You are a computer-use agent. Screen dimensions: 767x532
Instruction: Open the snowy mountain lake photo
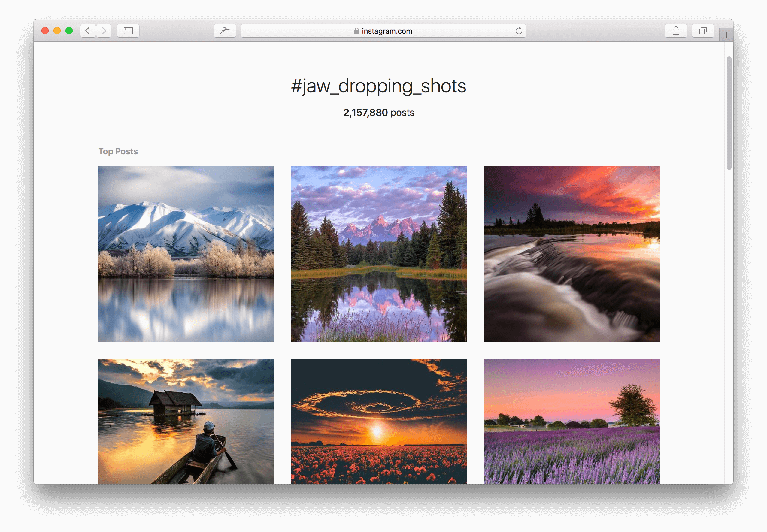(186, 254)
